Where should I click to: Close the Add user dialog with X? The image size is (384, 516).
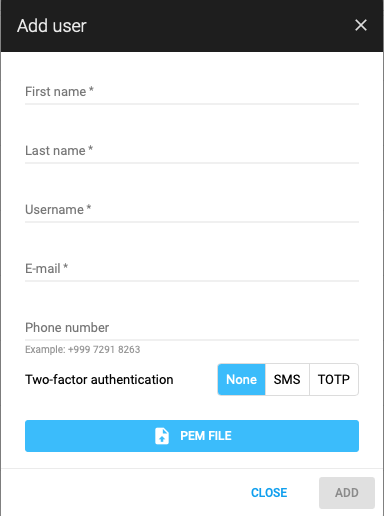tap(361, 25)
